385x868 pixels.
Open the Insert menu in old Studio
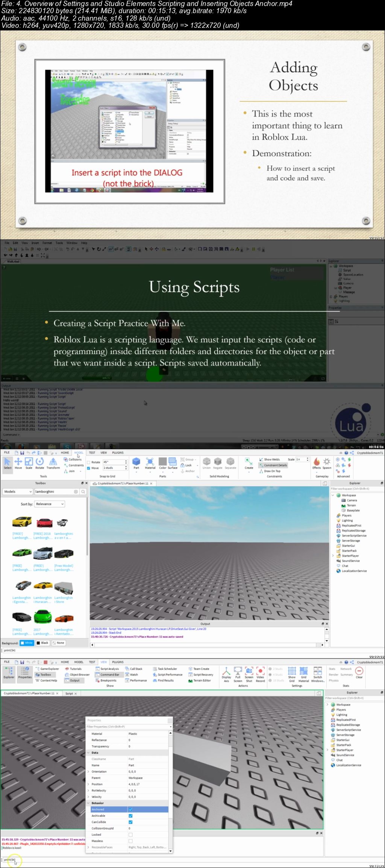pos(35,243)
